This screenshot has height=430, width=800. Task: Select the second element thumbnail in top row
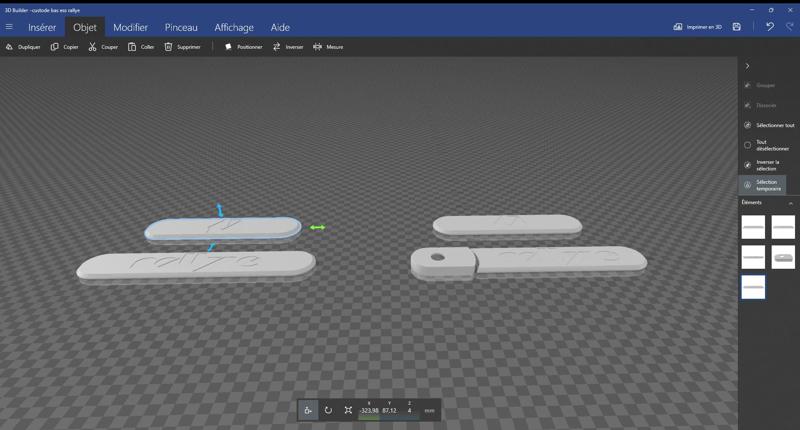click(x=783, y=227)
